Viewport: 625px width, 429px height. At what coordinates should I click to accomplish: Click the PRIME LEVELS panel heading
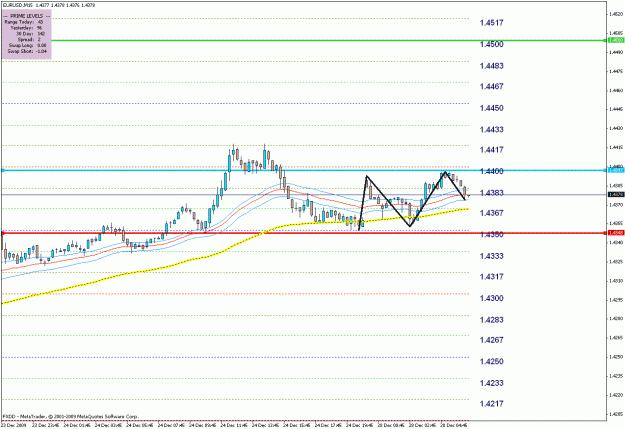(27, 16)
